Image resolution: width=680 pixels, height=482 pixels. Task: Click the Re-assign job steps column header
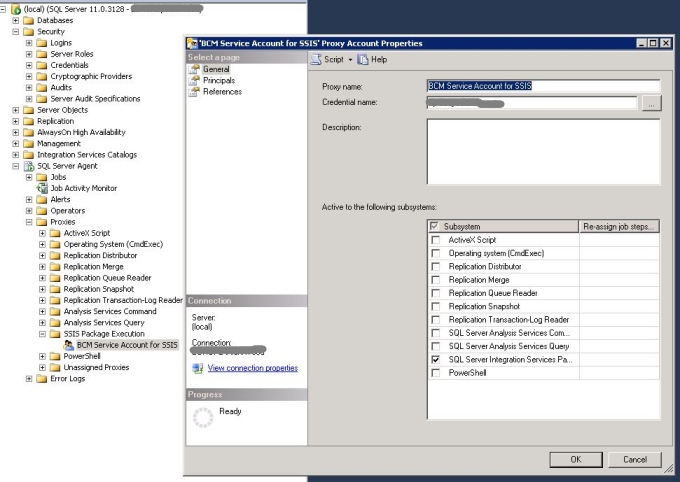[619, 226]
